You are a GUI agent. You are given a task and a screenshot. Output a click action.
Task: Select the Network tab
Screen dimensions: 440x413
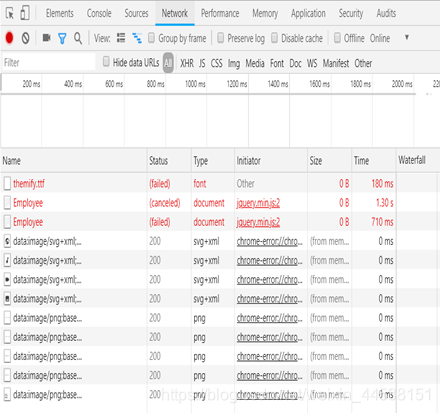(175, 13)
